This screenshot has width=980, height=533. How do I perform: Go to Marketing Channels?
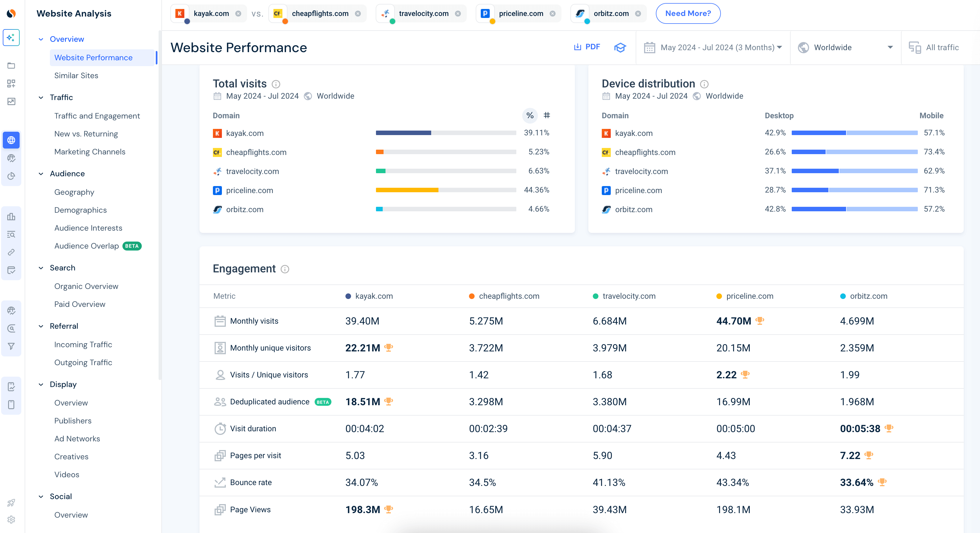(90, 152)
